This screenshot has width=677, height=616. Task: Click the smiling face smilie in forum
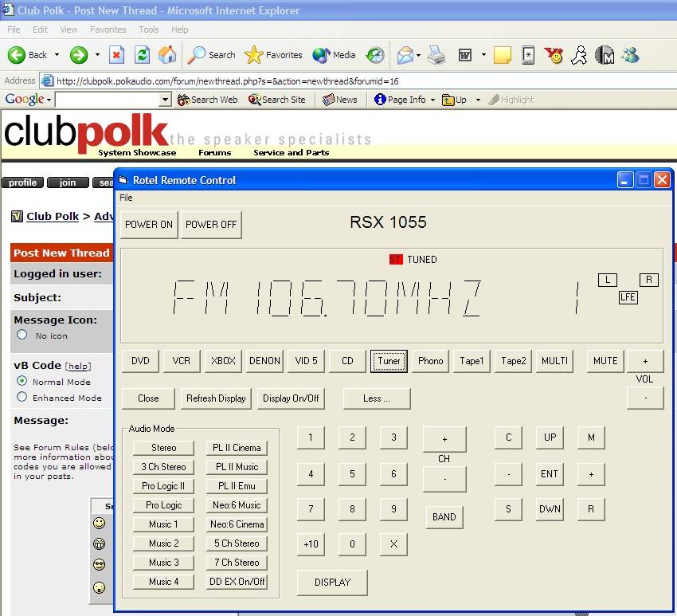(100, 523)
